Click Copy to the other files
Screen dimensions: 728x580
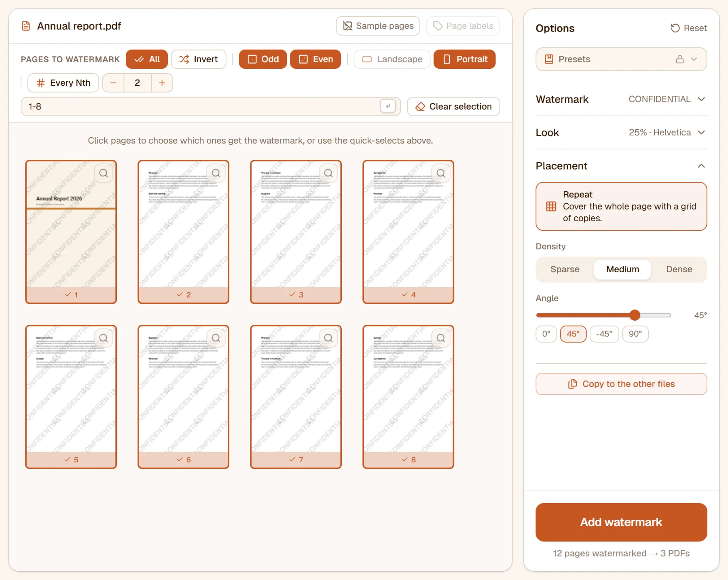coord(621,384)
